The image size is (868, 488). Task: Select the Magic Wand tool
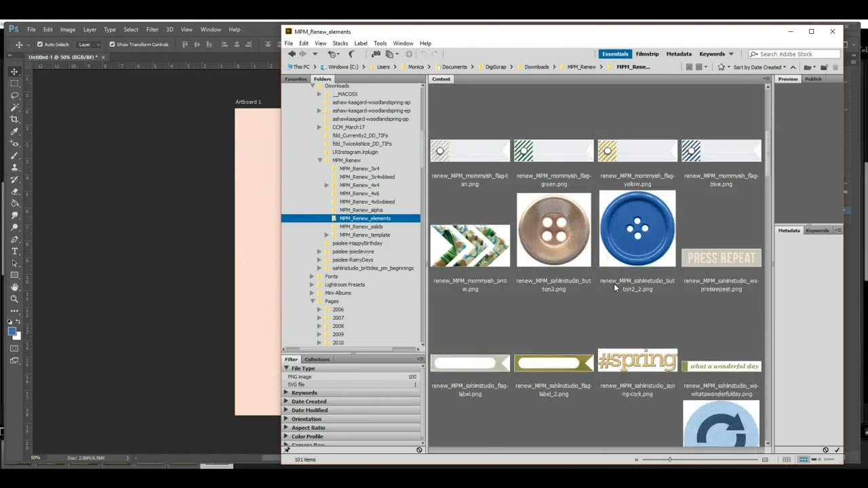click(14, 107)
